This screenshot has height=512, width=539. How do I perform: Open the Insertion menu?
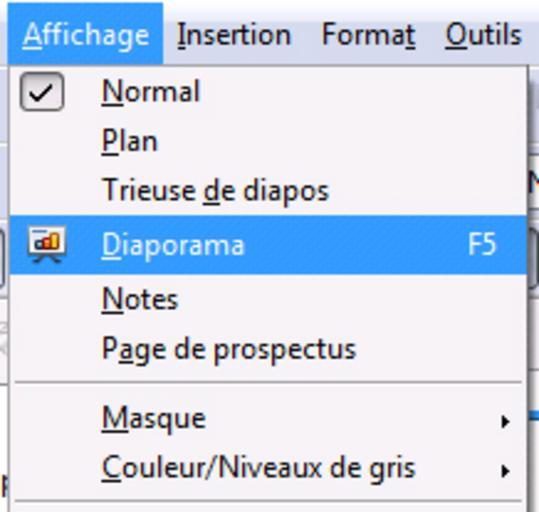click(234, 34)
